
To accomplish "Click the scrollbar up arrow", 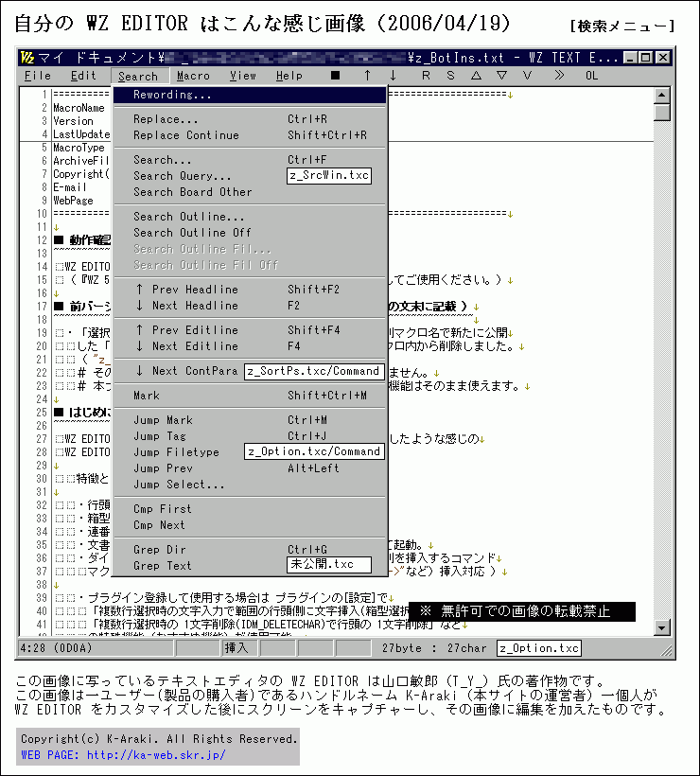I will (661, 95).
